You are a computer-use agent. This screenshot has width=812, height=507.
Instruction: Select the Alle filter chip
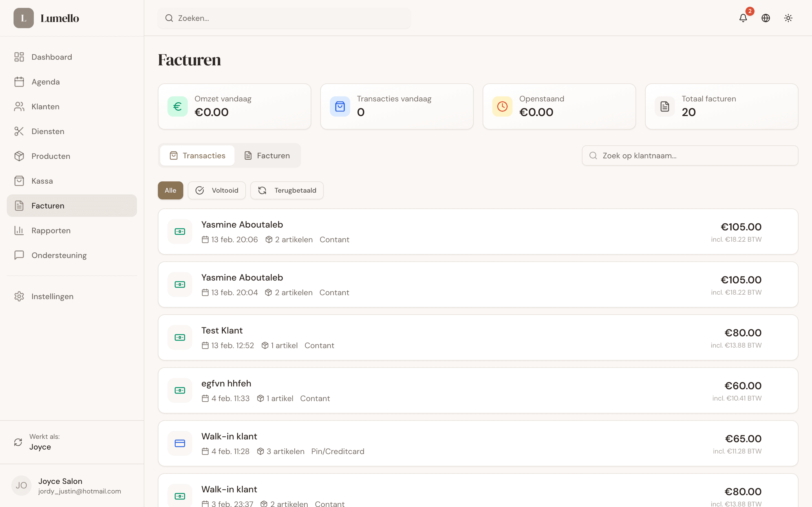point(171,190)
